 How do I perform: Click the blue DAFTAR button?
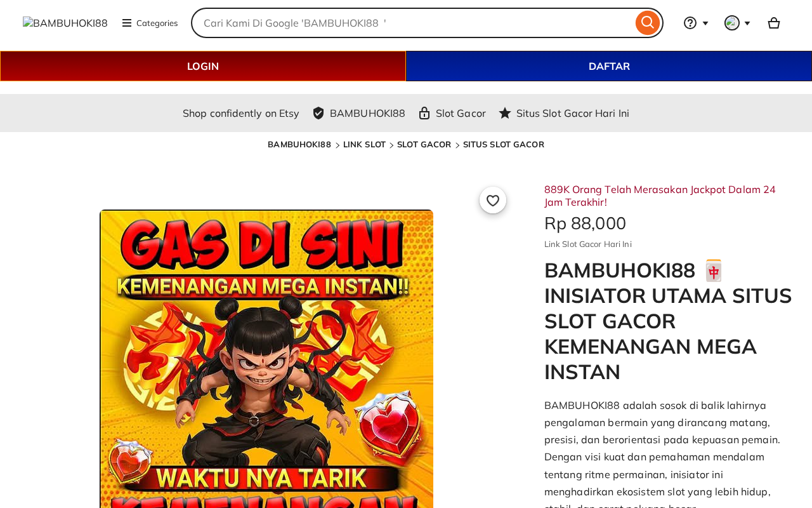coord(609,66)
